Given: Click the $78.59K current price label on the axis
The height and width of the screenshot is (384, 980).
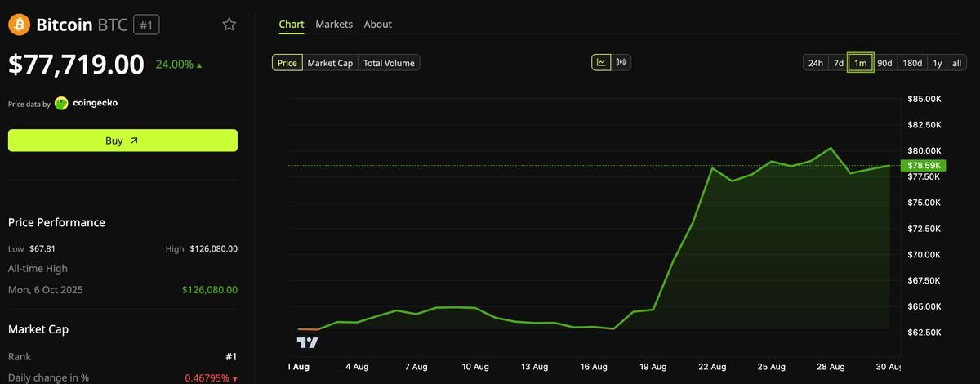Looking at the screenshot, I should pos(925,166).
